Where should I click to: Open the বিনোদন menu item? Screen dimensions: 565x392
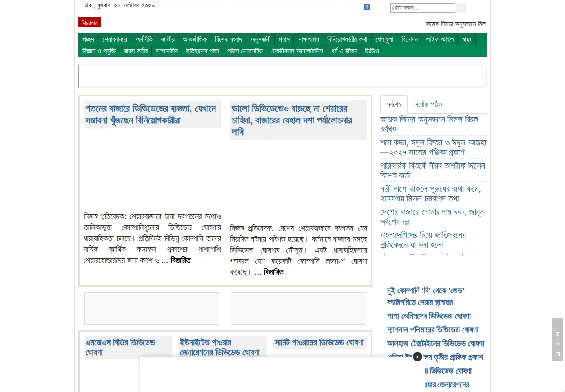tap(410, 39)
